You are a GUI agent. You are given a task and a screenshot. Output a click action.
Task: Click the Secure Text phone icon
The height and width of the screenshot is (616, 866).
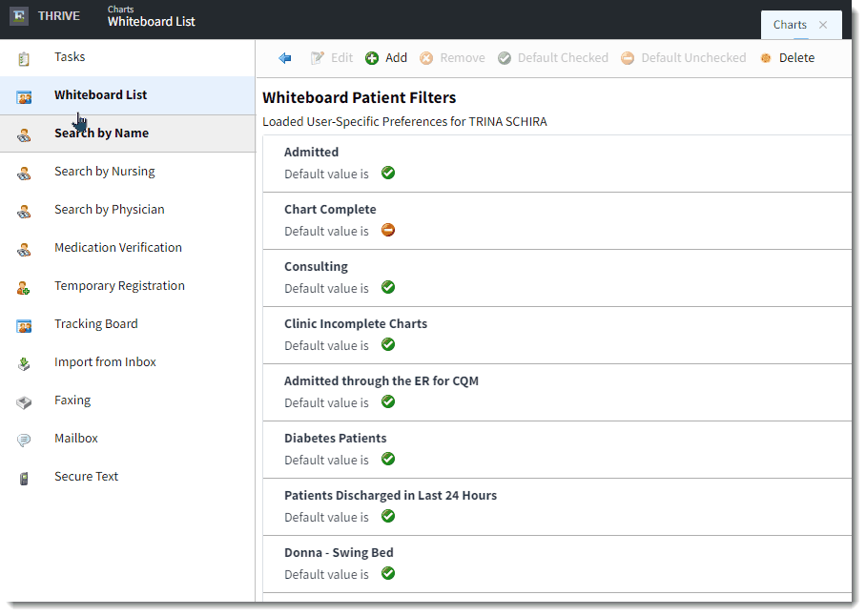click(24, 478)
